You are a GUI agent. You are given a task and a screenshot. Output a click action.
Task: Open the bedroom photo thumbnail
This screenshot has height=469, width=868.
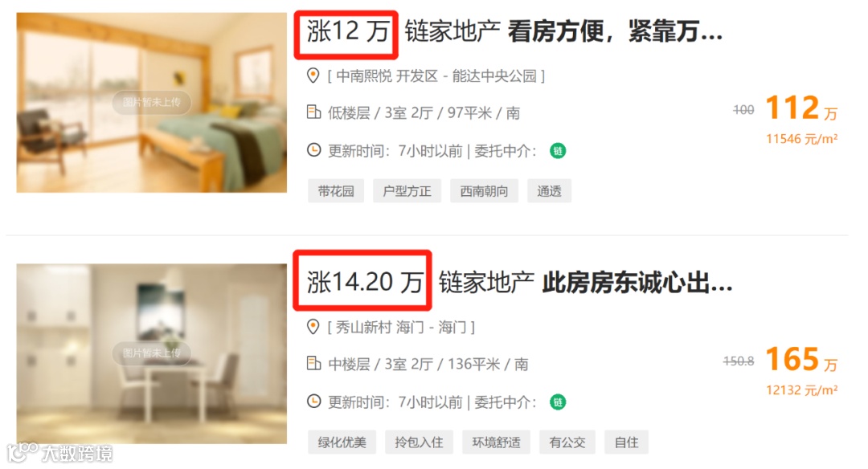tap(152, 103)
